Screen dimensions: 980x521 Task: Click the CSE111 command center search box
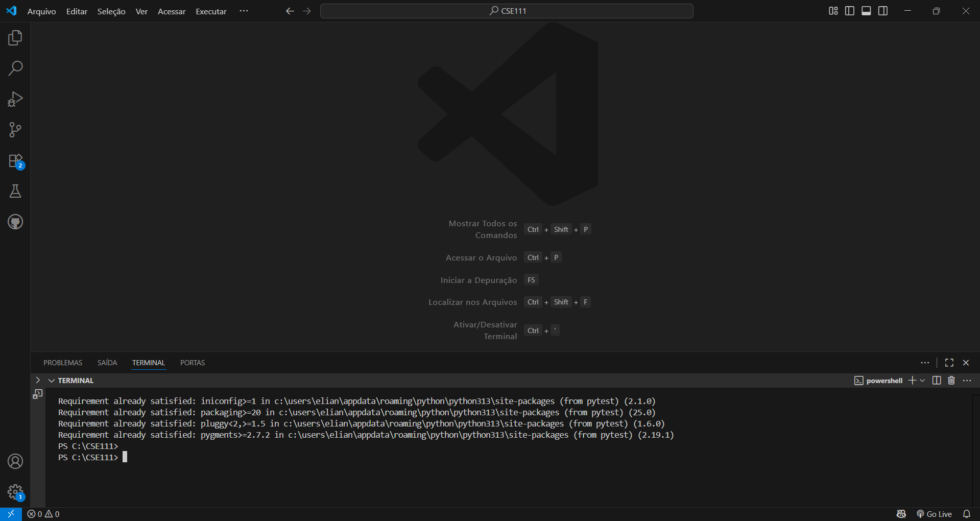click(507, 11)
